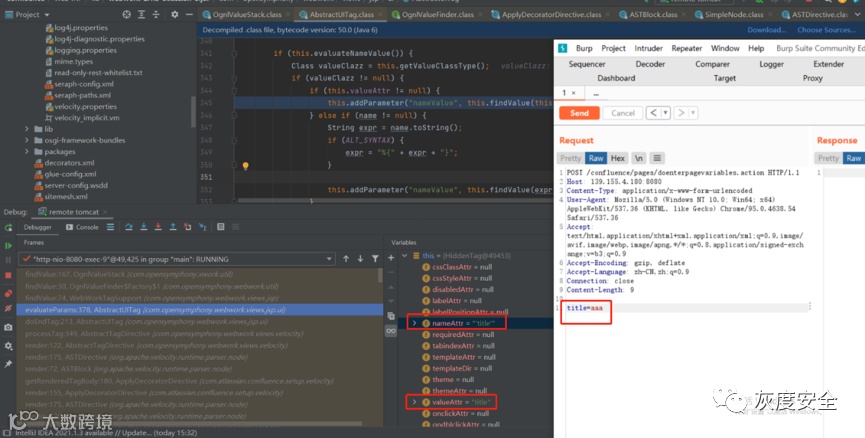Click the pin tab icon

point(8,364)
